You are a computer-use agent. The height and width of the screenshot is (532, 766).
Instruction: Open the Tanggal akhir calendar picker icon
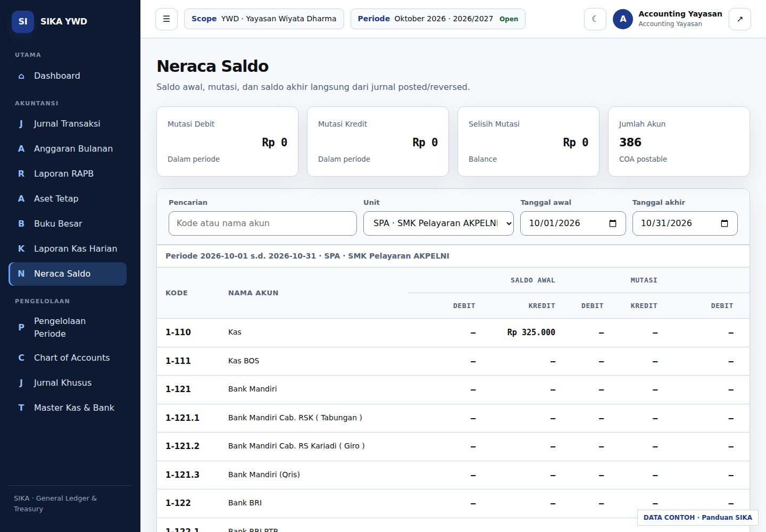coord(725,223)
